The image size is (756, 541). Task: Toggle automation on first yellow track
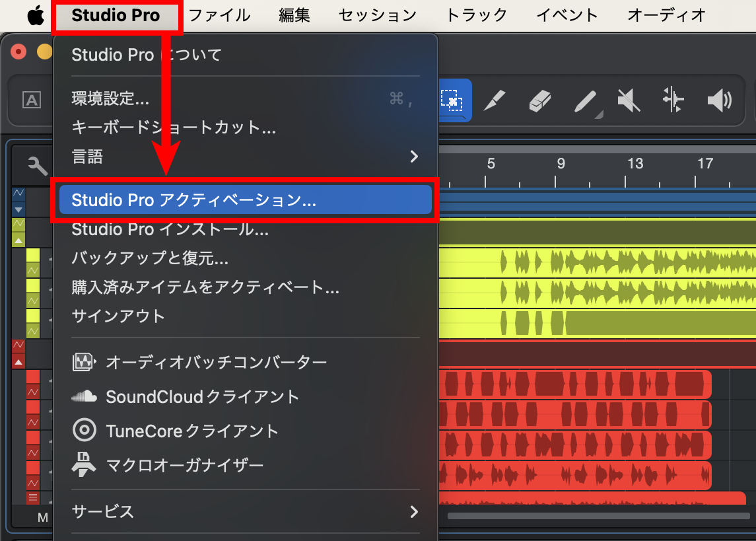pyautogui.click(x=33, y=270)
